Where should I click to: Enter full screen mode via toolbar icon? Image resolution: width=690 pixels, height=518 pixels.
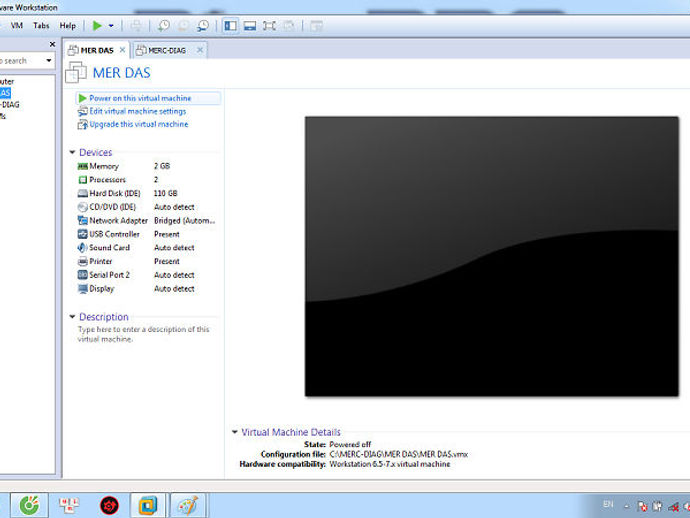(269, 26)
